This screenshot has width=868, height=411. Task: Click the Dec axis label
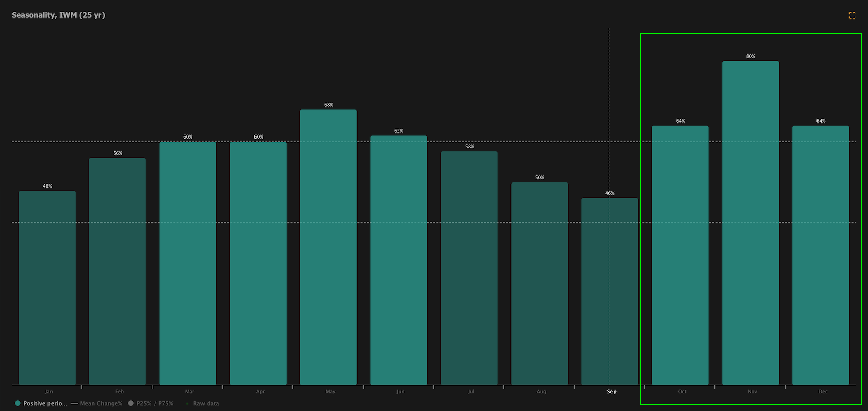pos(823,392)
